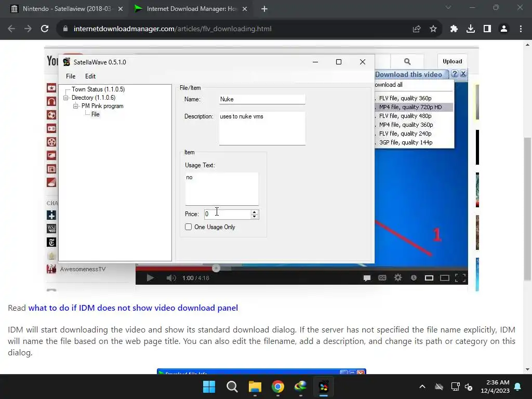Click the Usage Text box
The image size is (532, 399).
(x=222, y=189)
